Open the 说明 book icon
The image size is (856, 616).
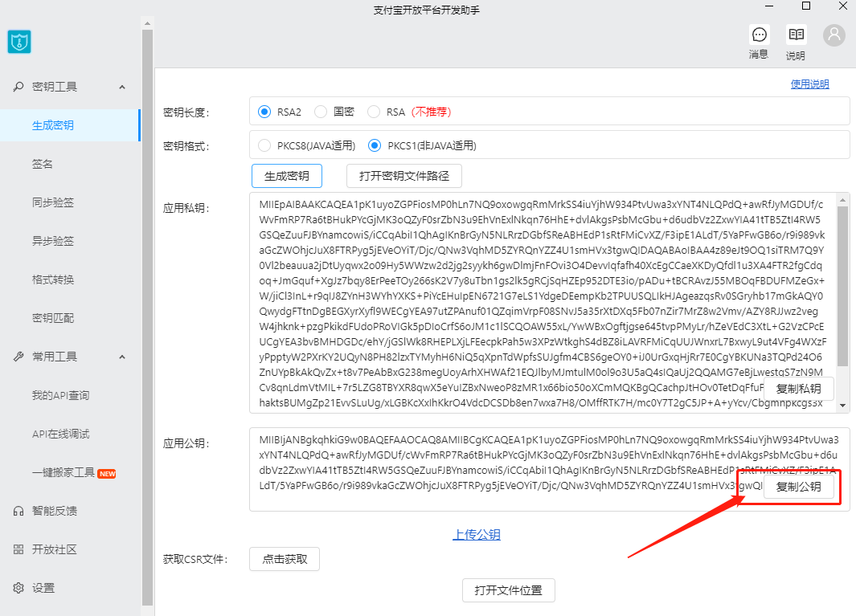(796, 35)
